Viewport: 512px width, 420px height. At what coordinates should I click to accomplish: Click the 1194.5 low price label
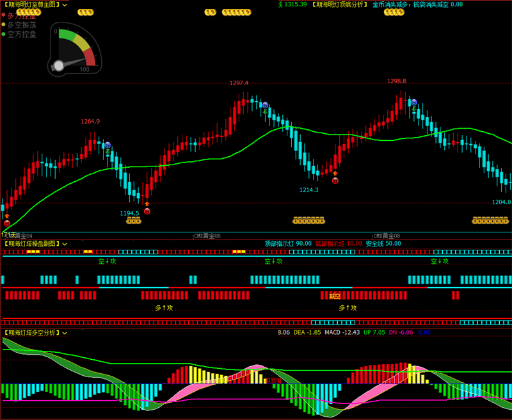tap(130, 213)
